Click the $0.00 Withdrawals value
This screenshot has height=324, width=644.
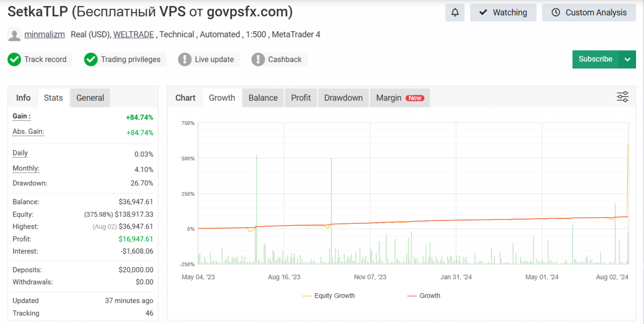click(x=145, y=282)
